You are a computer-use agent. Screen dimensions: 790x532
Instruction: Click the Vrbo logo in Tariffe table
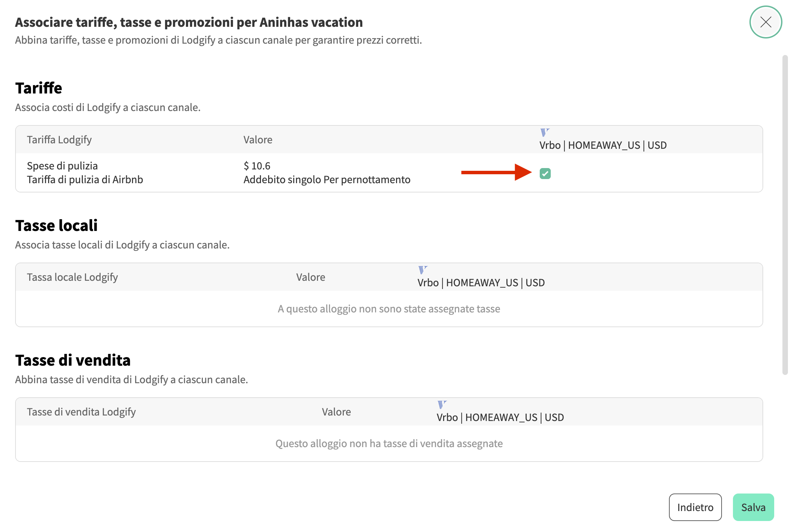(544, 132)
